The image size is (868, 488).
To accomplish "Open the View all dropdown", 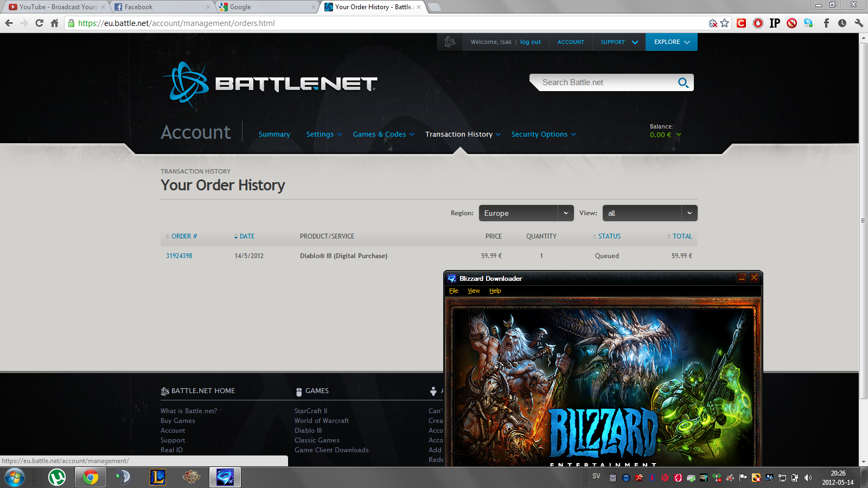I will (x=650, y=213).
